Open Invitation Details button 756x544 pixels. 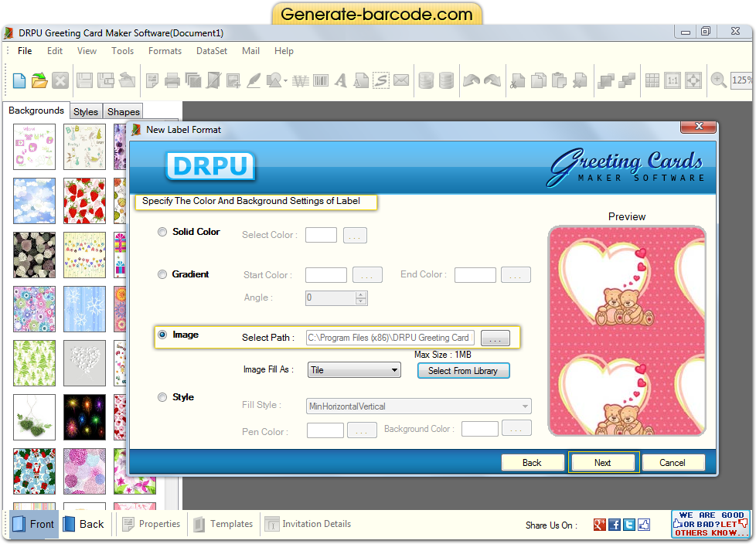(x=308, y=524)
